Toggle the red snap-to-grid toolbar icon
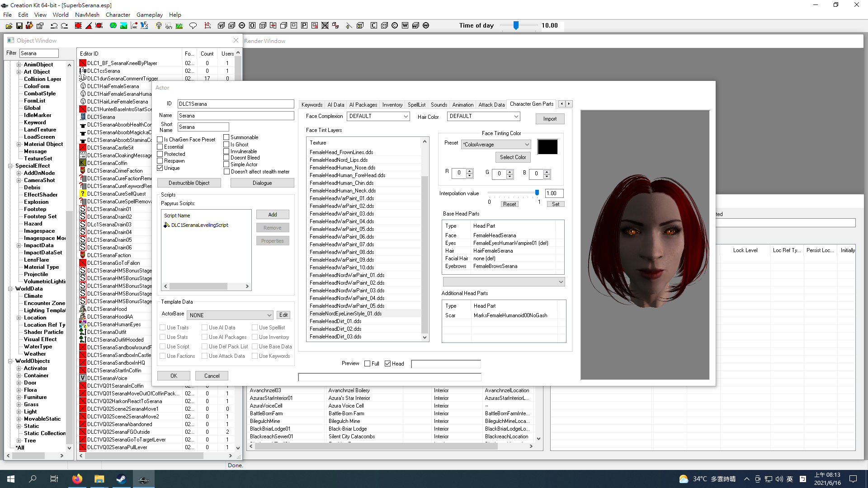This screenshot has width=868, height=488. 78,26
